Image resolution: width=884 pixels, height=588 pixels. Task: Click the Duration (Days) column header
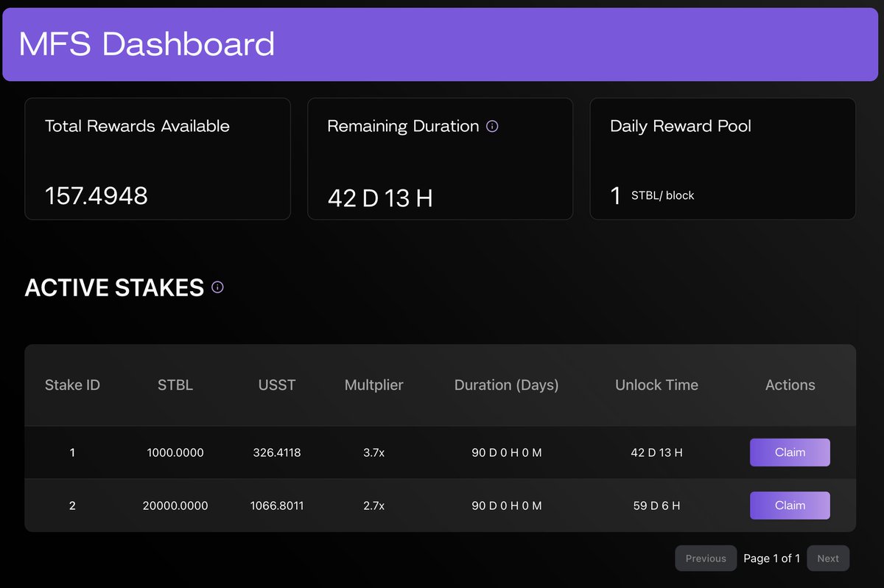pyautogui.click(x=506, y=385)
